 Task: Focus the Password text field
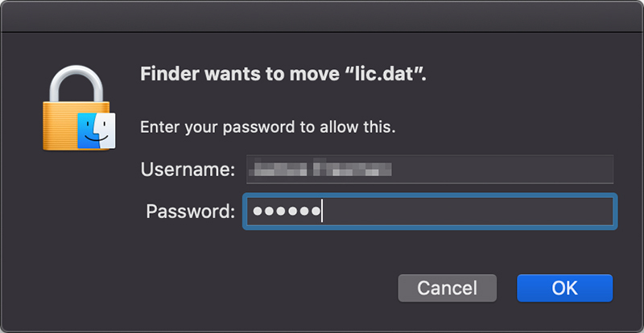(x=429, y=212)
